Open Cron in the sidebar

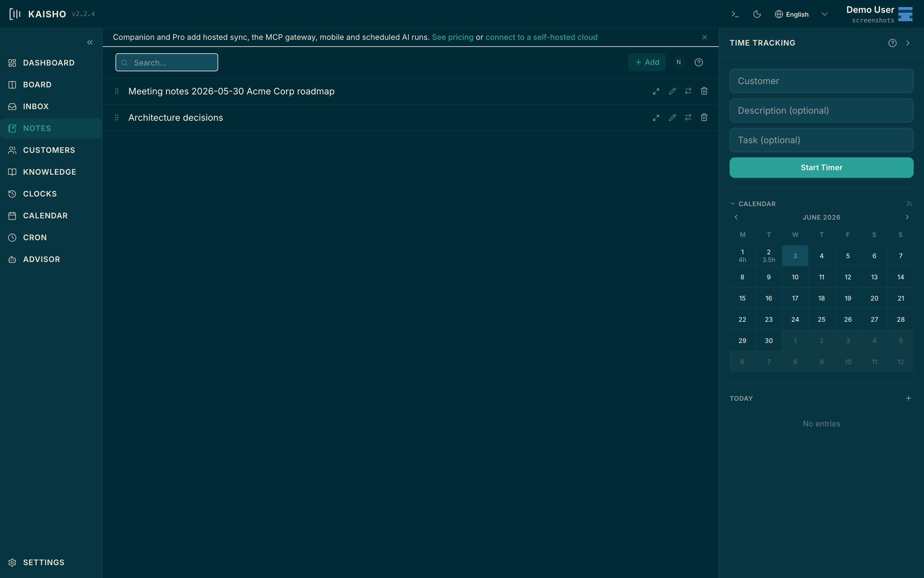pos(51,237)
